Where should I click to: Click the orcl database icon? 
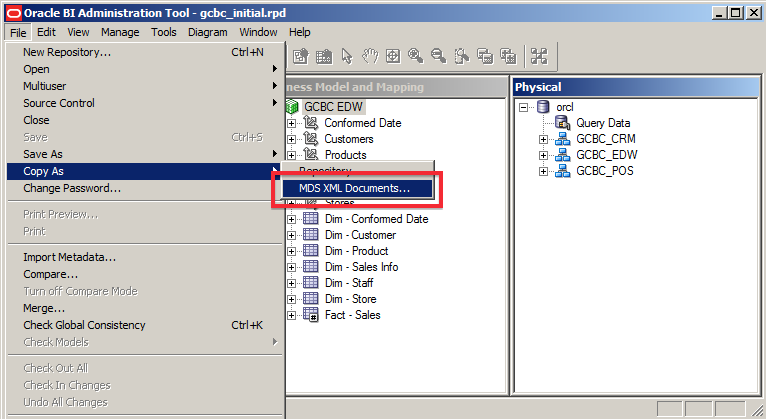click(x=543, y=107)
